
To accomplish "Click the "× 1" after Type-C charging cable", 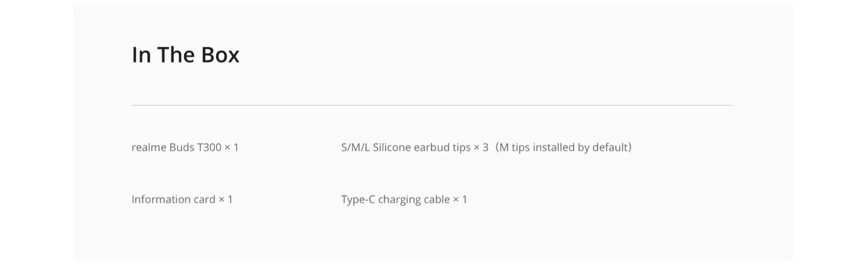I will pyautogui.click(x=460, y=200).
